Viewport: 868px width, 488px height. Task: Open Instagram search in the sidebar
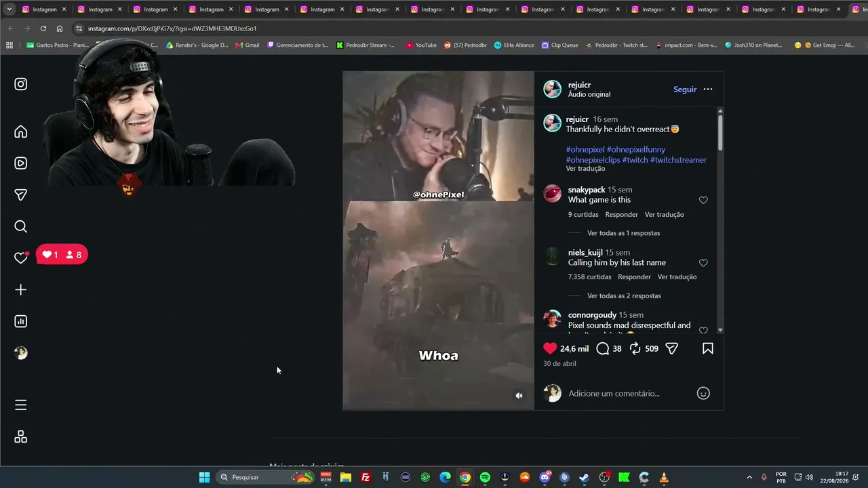point(21,226)
